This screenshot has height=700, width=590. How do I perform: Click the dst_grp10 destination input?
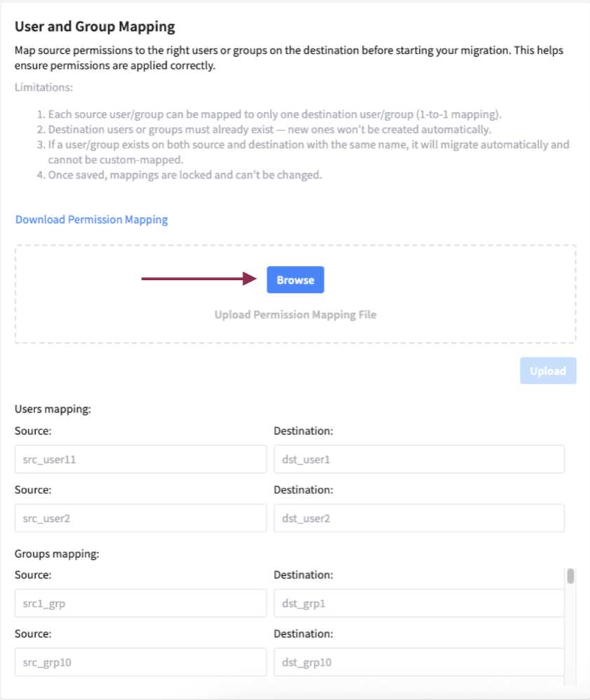(x=419, y=661)
